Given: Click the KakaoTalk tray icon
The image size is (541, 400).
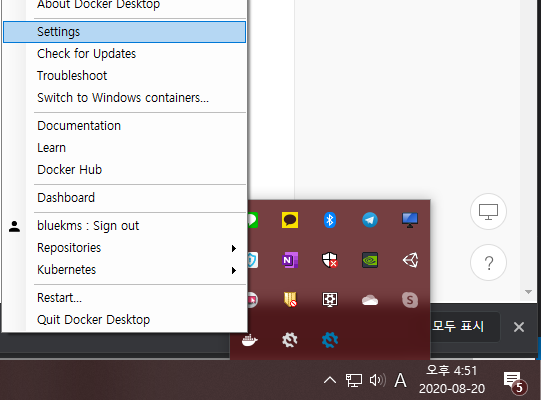Looking at the screenshot, I should click(290, 220).
